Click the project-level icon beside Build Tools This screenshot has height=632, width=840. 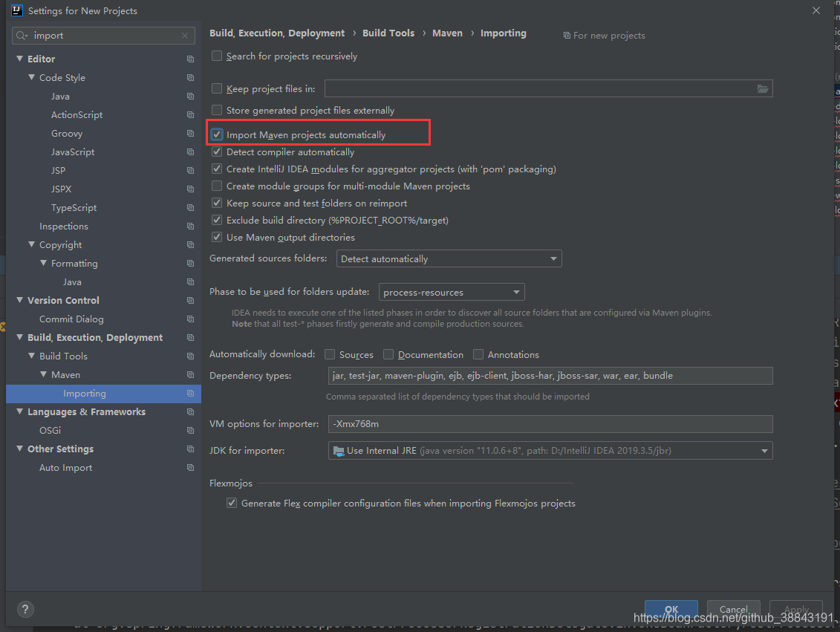click(190, 356)
